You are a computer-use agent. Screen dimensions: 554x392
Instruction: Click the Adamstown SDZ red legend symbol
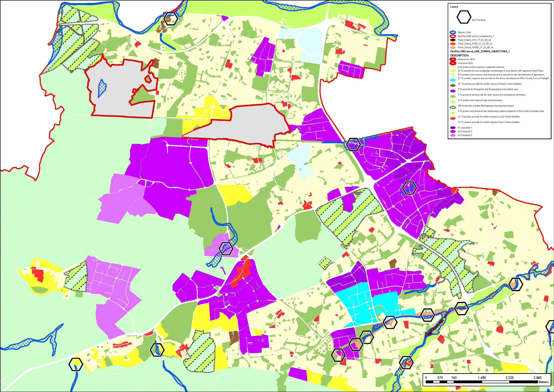pyautogui.click(x=453, y=59)
